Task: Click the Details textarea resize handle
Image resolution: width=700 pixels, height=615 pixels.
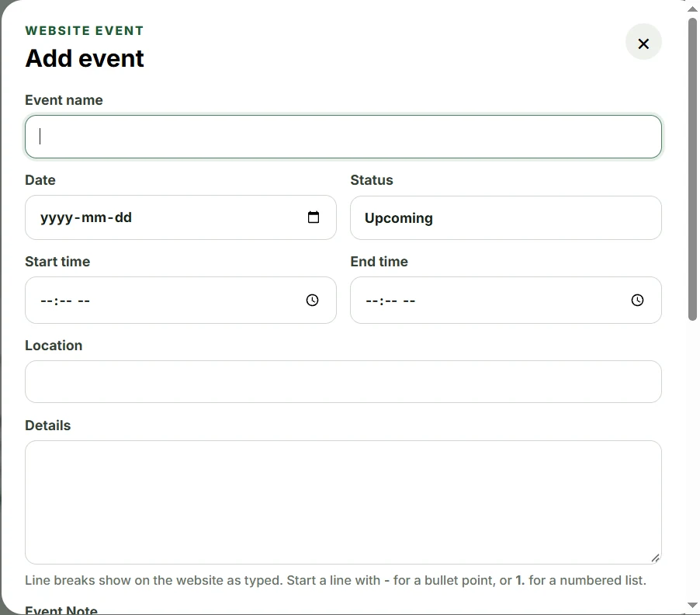Action: 655,558
